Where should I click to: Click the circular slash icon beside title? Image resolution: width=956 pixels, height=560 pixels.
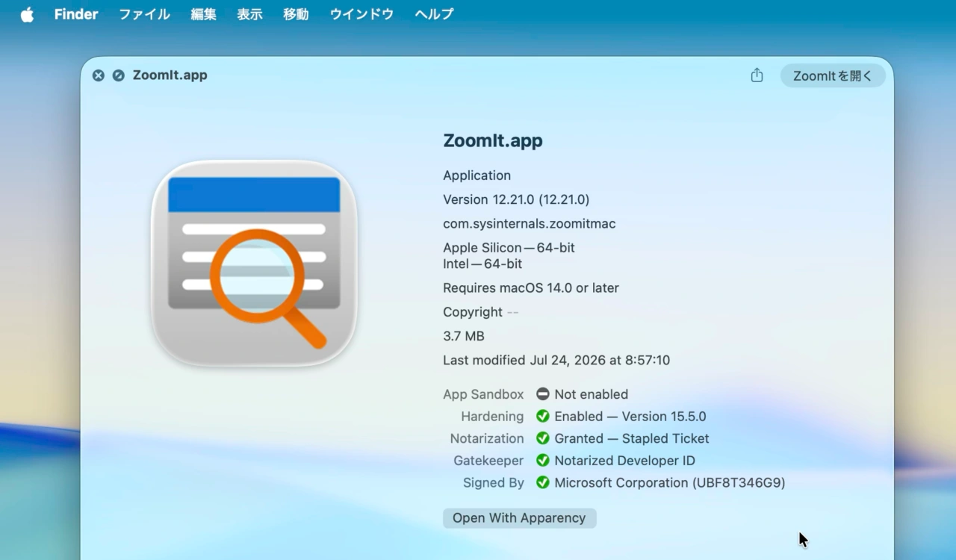tap(118, 75)
